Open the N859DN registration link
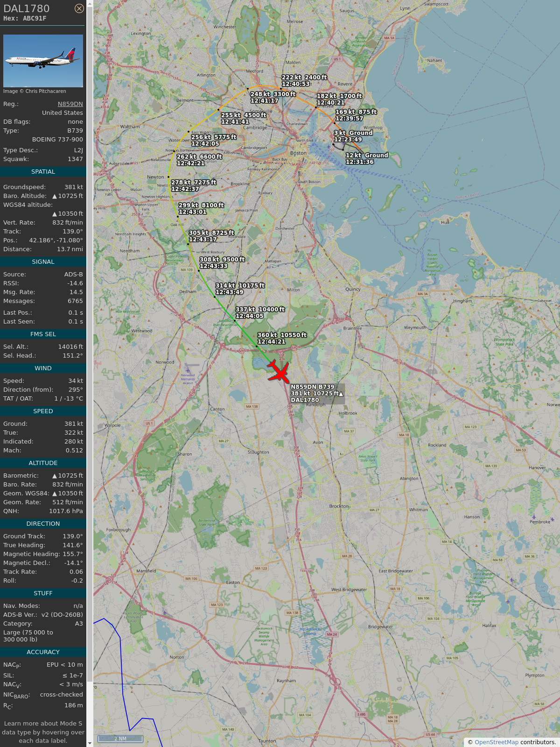This screenshot has height=747, width=560. click(70, 104)
